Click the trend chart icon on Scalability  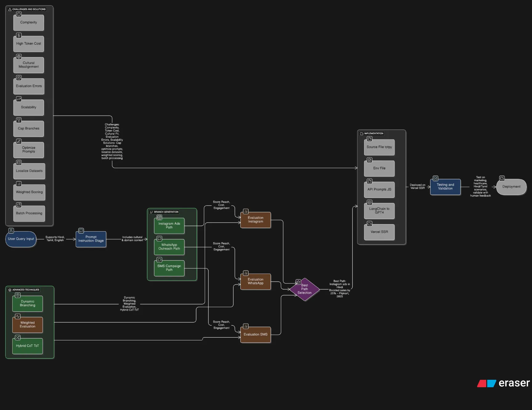(19, 99)
